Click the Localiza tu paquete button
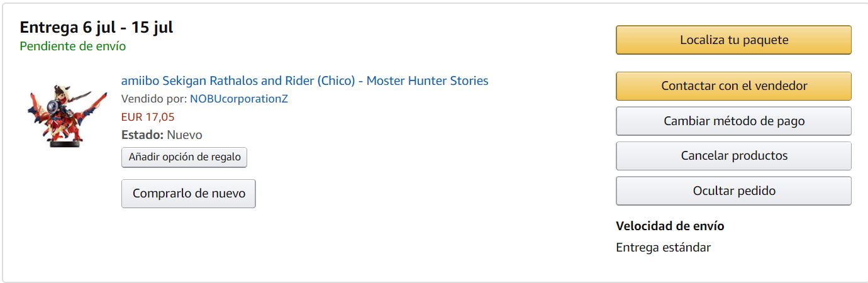Screen dimensions: 868x283 733,40
